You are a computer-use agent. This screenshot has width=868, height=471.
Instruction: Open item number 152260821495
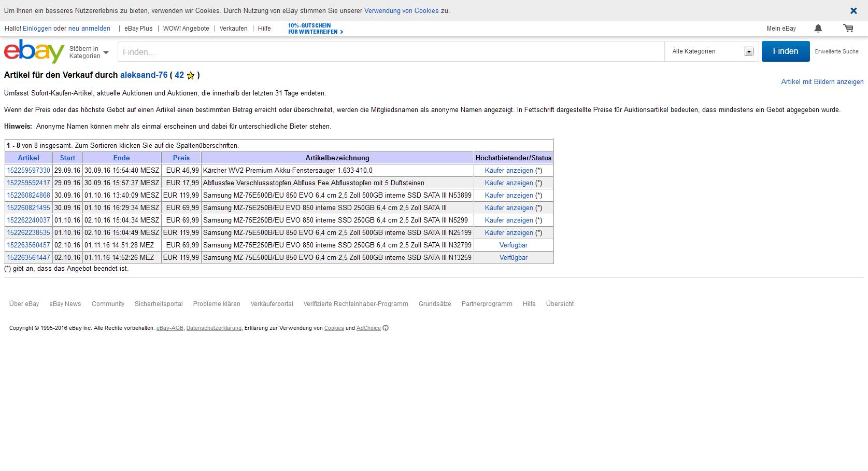(29, 207)
